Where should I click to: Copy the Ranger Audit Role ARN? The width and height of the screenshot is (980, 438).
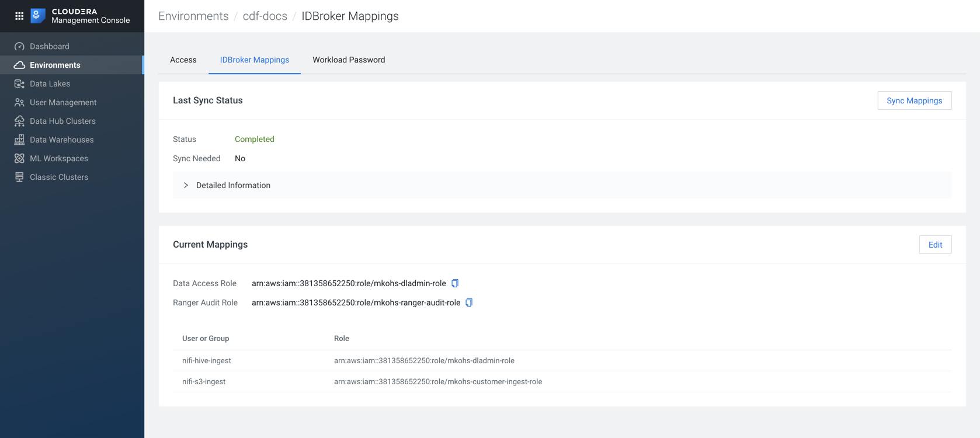469,303
